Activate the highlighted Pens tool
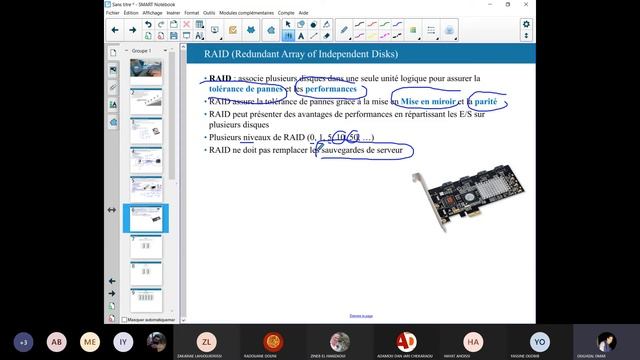The height and width of the screenshot is (360, 640). (x=288, y=36)
